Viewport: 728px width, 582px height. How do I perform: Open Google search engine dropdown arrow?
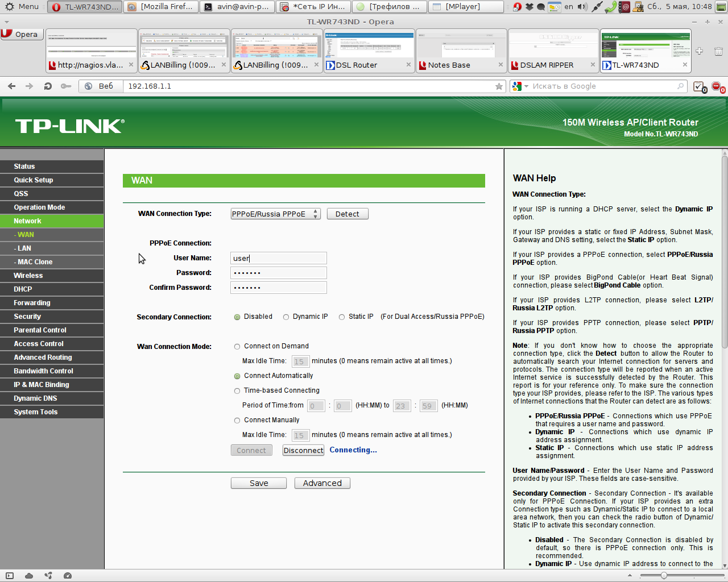coord(526,86)
